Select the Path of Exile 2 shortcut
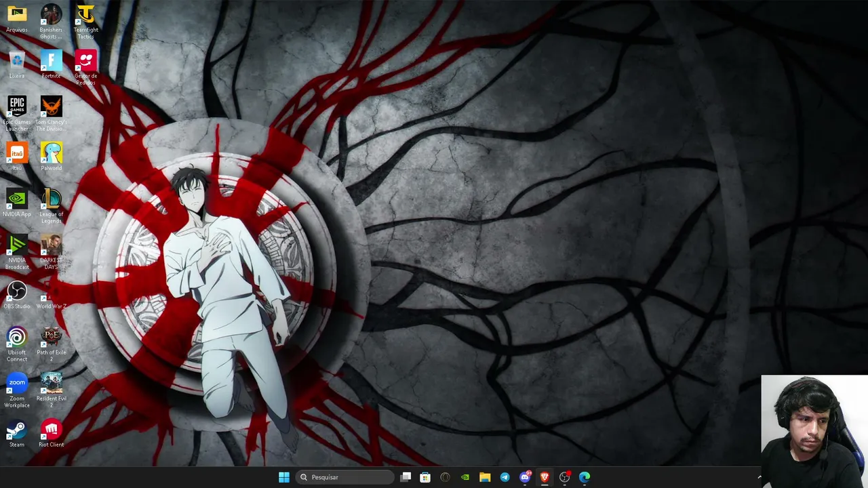This screenshot has width=868, height=488. point(51,344)
